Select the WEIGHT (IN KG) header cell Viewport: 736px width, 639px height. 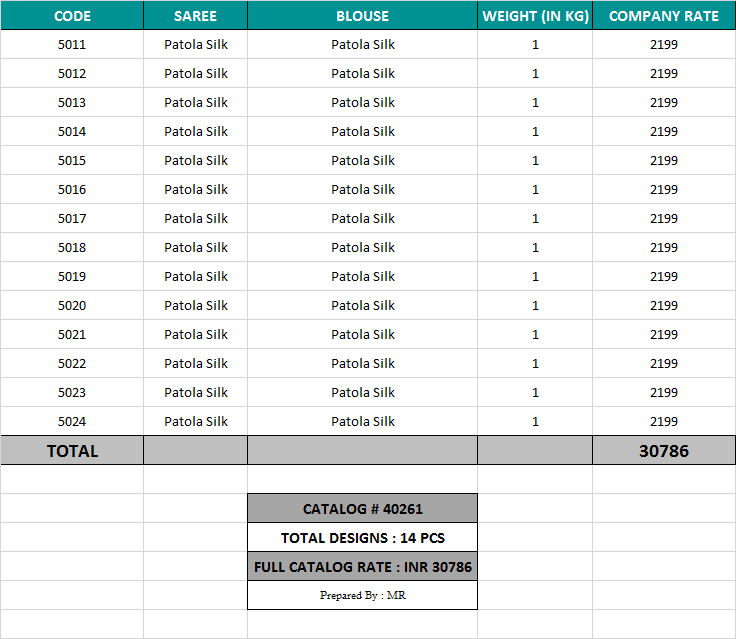click(535, 16)
